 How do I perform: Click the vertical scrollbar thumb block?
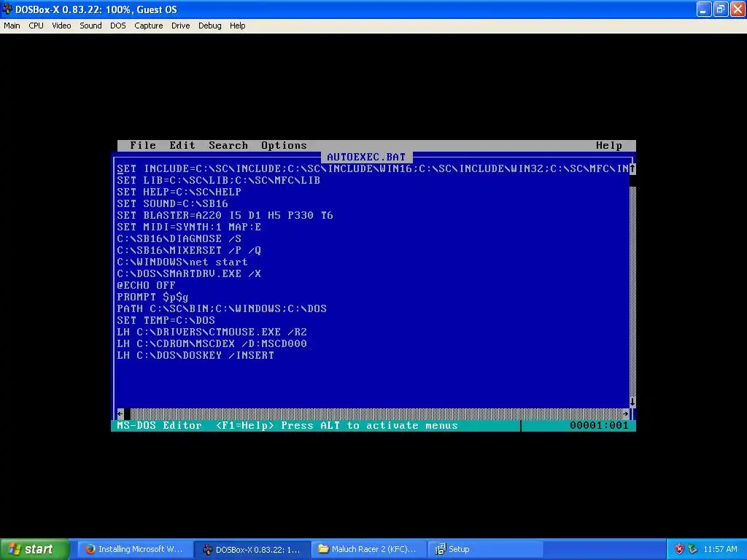632,181
